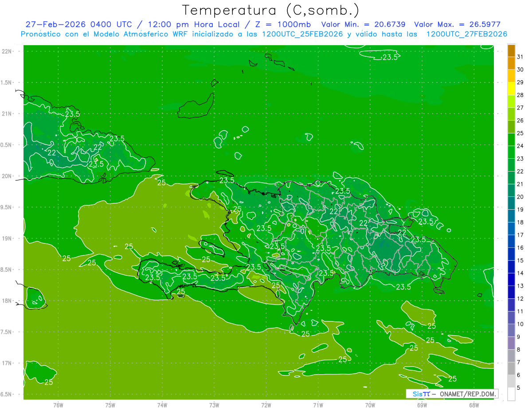532x411 pixels.
Task: Click the 70W longitude axis label
Action: coord(370,405)
